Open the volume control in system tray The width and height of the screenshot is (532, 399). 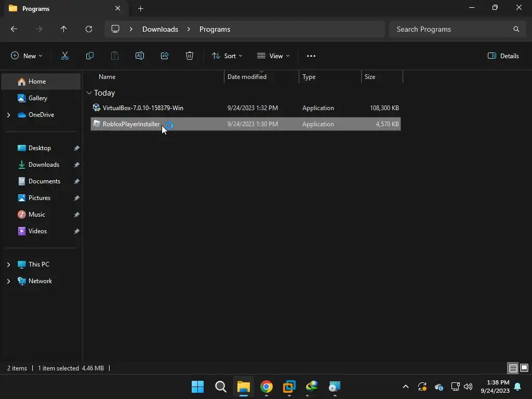point(468,387)
